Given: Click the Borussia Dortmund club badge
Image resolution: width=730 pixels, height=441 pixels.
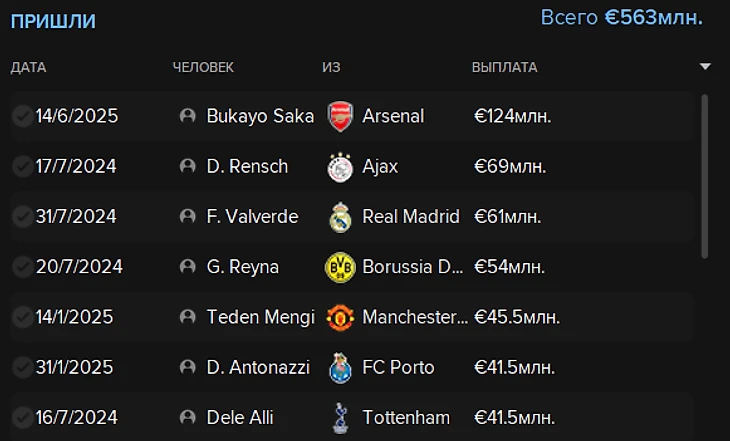Looking at the screenshot, I should (x=341, y=267).
